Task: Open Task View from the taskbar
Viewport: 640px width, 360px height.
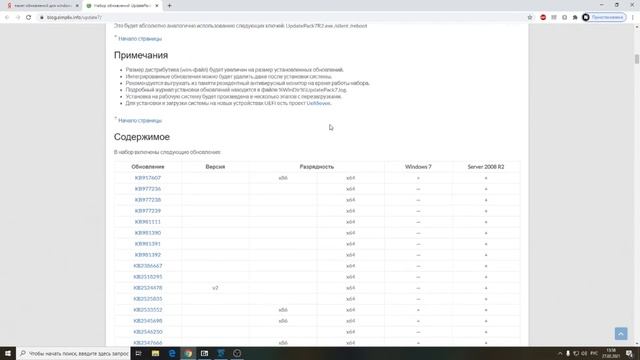Action: coord(138,353)
